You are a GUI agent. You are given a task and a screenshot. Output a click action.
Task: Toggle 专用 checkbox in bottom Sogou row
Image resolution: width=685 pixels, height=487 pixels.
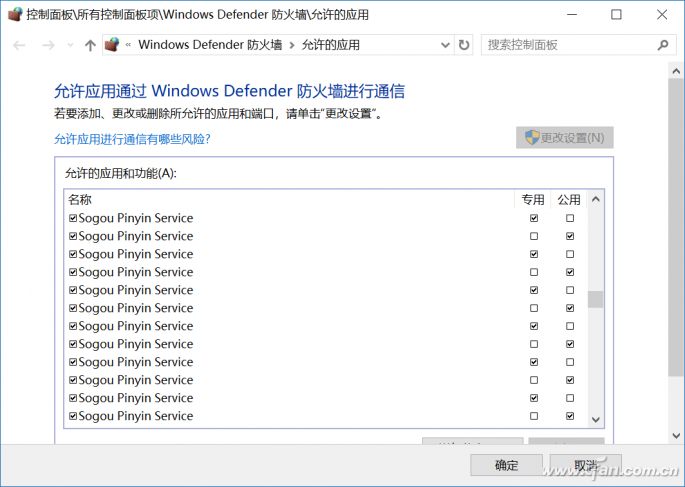pos(534,416)
